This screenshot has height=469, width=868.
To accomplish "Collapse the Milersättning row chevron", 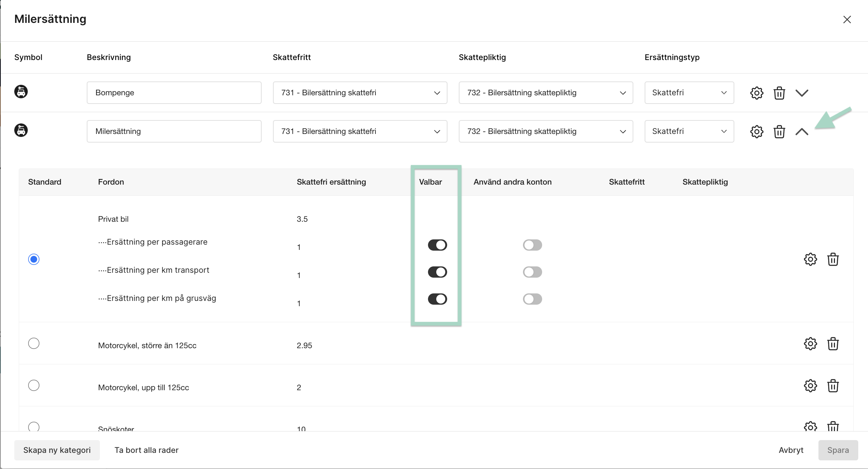I will 802,131.
